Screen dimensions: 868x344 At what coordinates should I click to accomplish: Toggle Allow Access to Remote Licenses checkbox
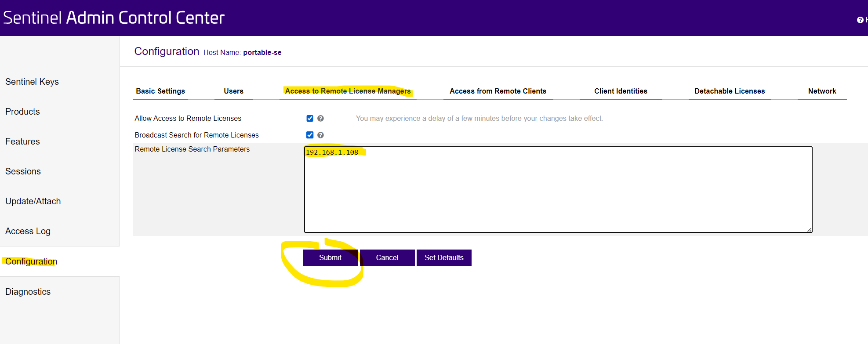click(310, 118)
